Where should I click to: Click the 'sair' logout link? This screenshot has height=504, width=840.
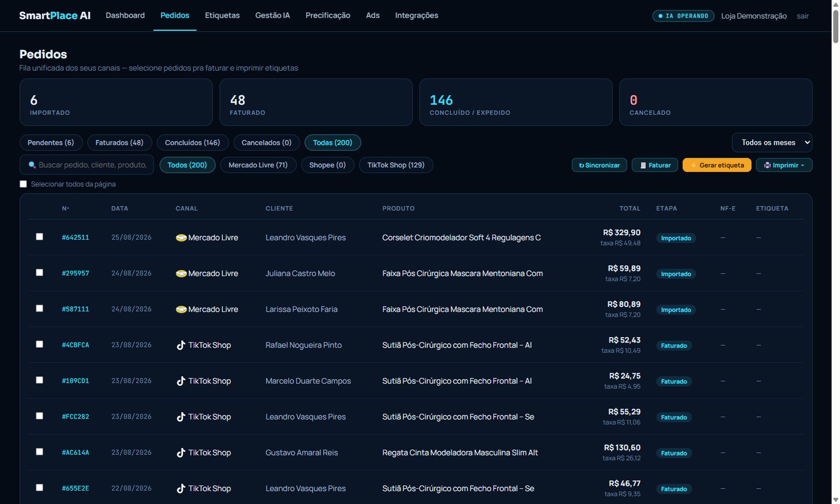[x=803, y=16]
